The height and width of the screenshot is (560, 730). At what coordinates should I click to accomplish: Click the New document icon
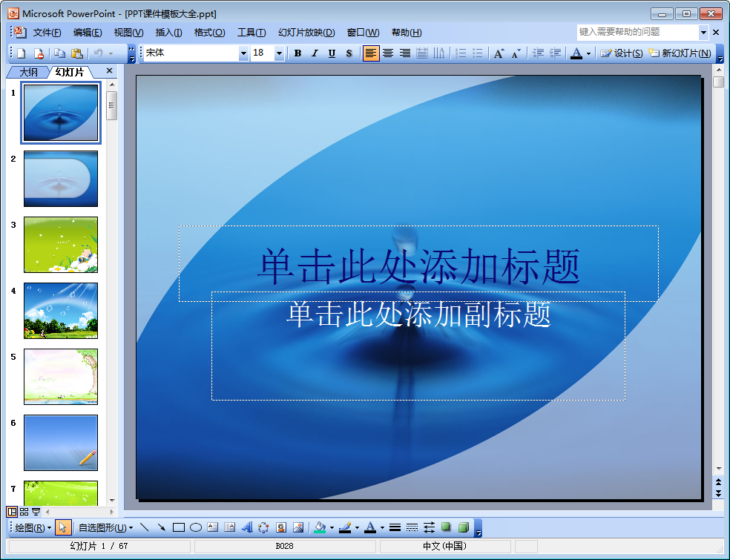(x=22, y=53)
